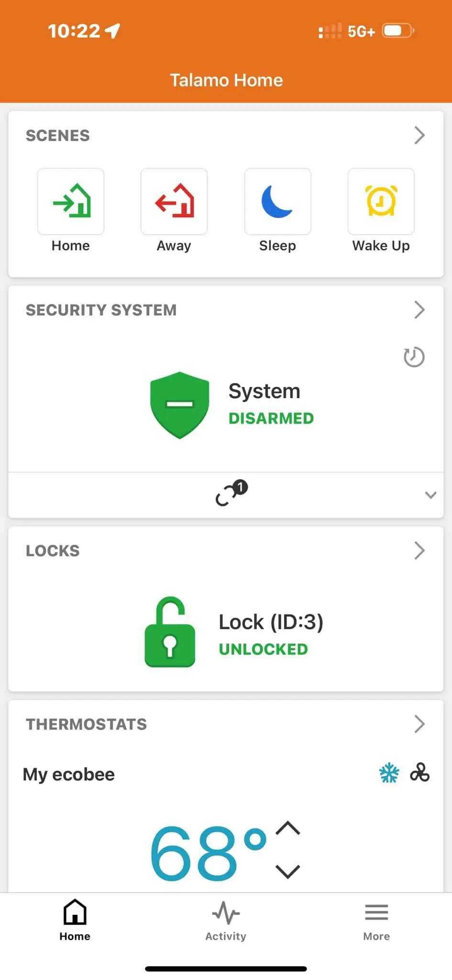Viewport: 452px width, 980px height.
Task: Open Thermostats section chevron
Action: 419,724
